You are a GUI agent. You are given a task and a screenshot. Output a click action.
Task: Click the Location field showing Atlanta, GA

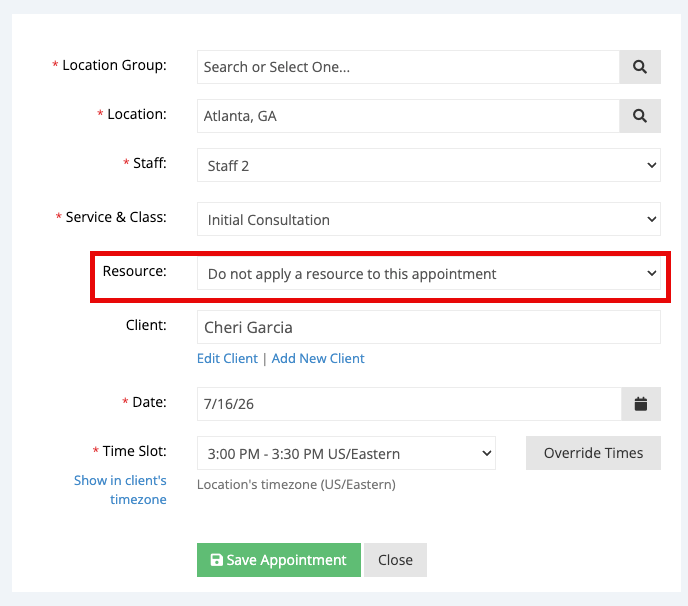click(x=408, y=116)
